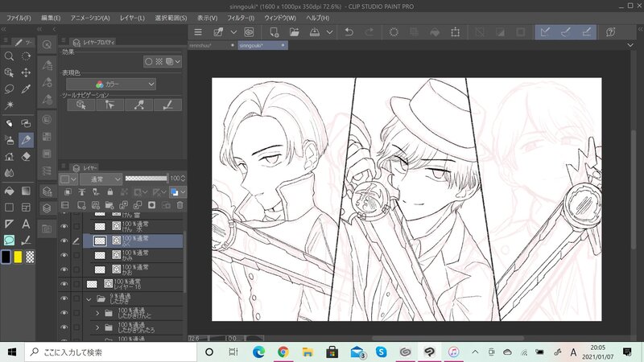Click the Windows Start button
This screenshot has height=362, width=644.
(12, 352)
